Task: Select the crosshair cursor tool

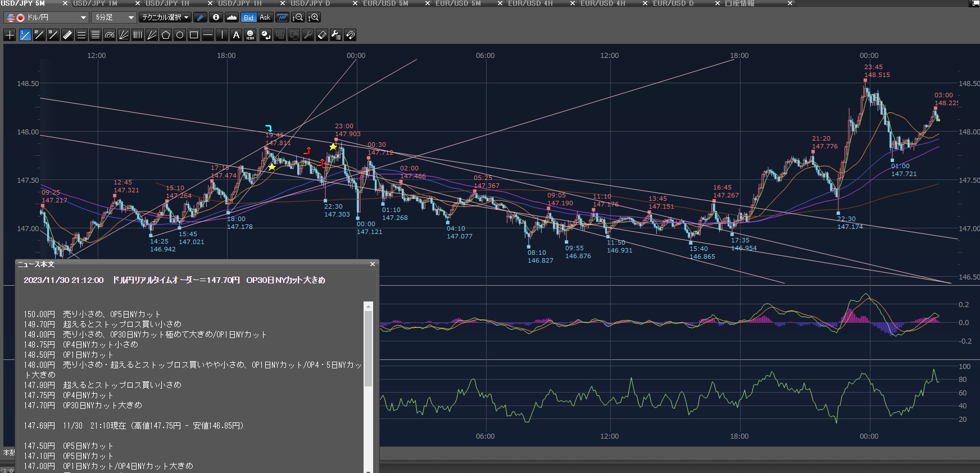Action: pyautogui.click(x=10, y=35)
